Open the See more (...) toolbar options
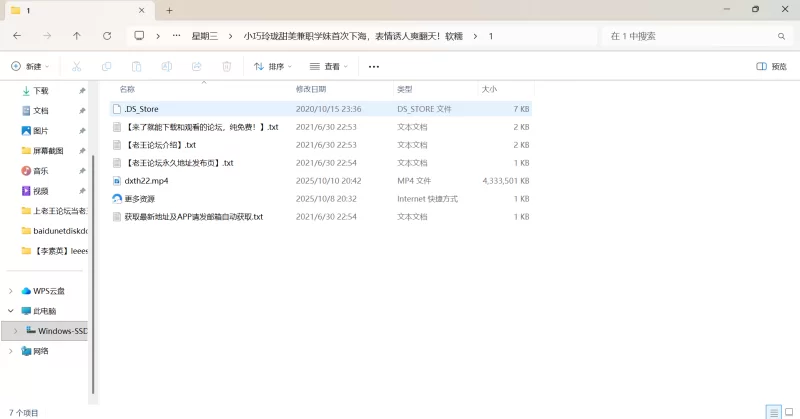Screen dimensions: 800x419 pyautogui.click(x=374, y=67)
